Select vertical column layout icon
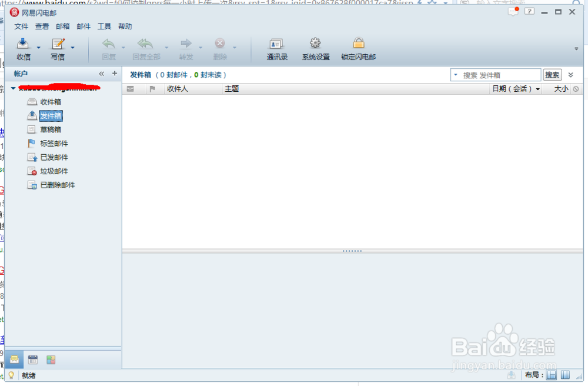Image resolution: width=588 pixels, height=386 pixels. click(x=565, y=375)
